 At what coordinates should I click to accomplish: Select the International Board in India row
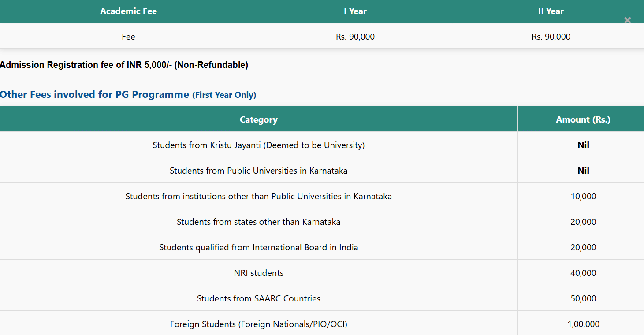[258, 247]
